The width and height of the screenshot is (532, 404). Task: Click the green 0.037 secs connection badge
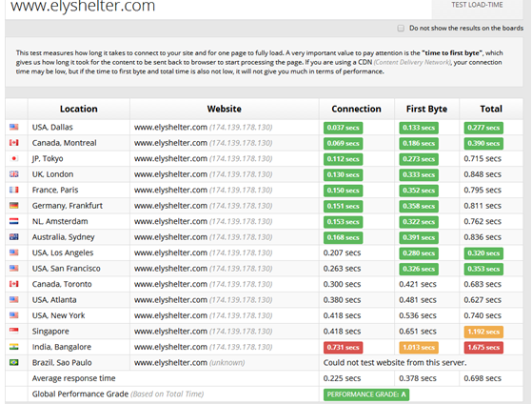(x=343, y=128)
